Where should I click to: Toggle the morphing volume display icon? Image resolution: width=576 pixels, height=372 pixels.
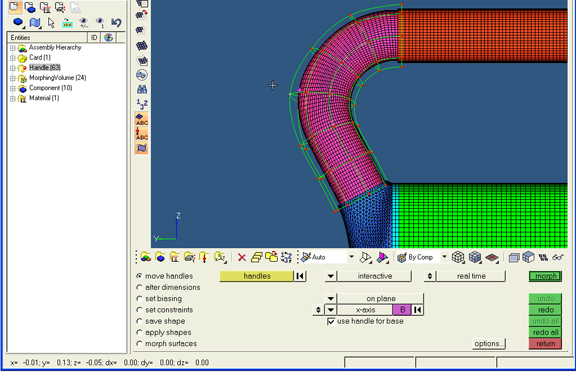click(142, 148)
